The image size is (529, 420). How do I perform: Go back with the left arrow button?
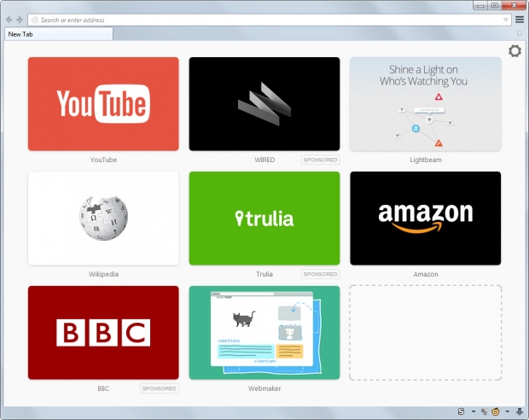click(9, 20)
